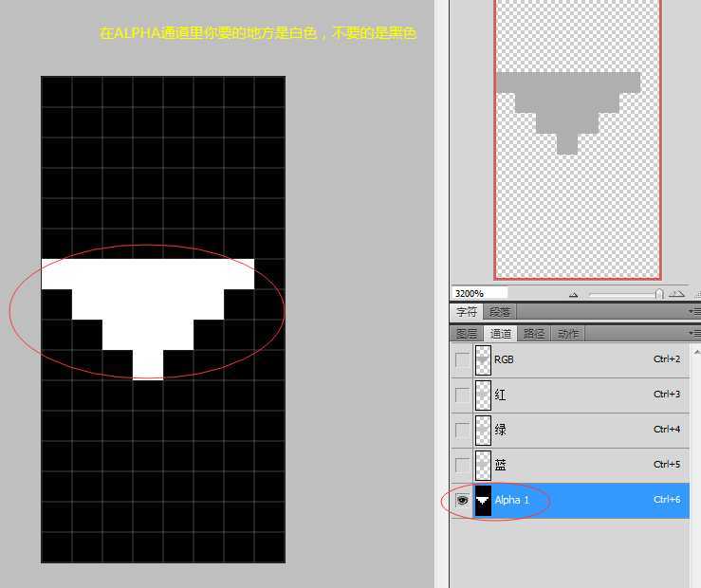Toggle visibility of the 蓝 channel
The width and height of the screenshot is (701, 588).
pos(462,465)
